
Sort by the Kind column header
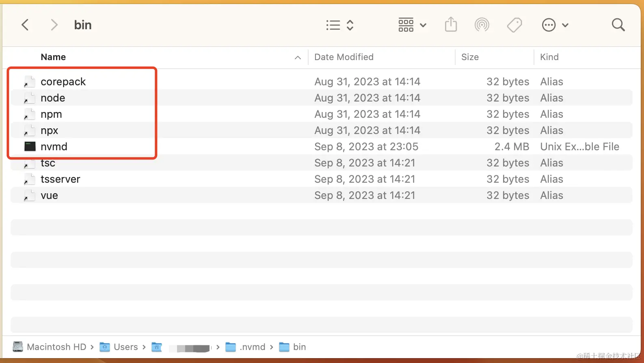[x=549, y=57]
